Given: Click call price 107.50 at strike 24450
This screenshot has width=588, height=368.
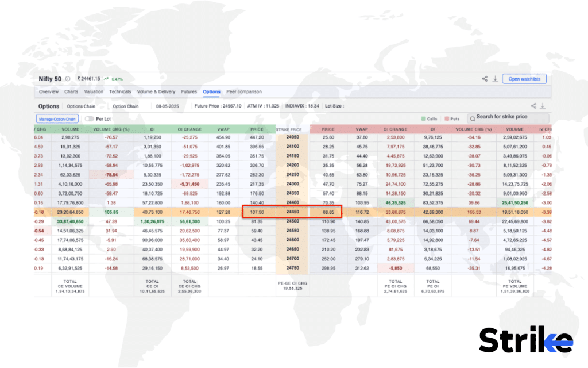Looking at the screenshot, I should coord(257,212).
